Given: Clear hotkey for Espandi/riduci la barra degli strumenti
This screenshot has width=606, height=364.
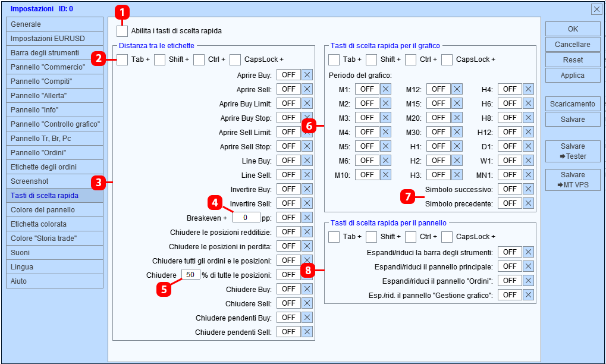Looking at the screenshot, I should click(528, 252).
